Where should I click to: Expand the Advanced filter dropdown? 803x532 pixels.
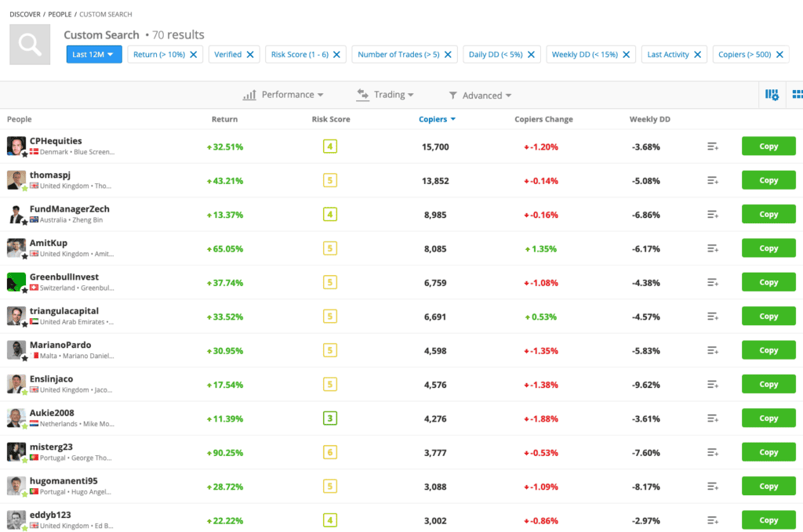[x=480, y=96]
